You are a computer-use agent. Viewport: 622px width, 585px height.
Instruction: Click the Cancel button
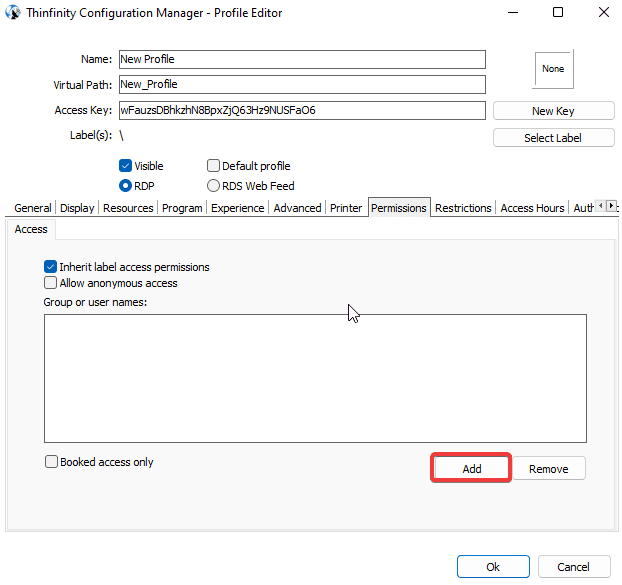click(x=574, y=567)
